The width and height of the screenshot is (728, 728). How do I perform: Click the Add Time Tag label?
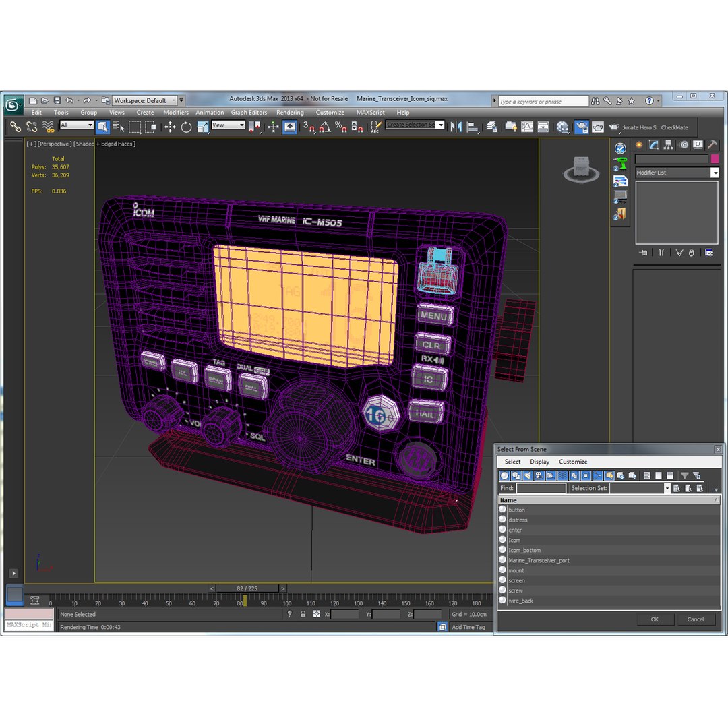point(468,628)
